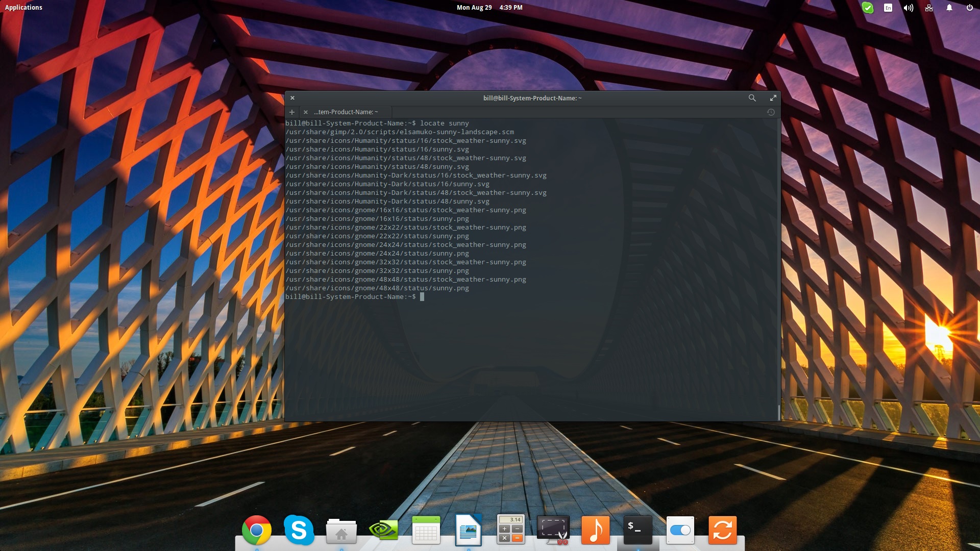Close the ...tem-Product-Name tab

click(306, 112)
